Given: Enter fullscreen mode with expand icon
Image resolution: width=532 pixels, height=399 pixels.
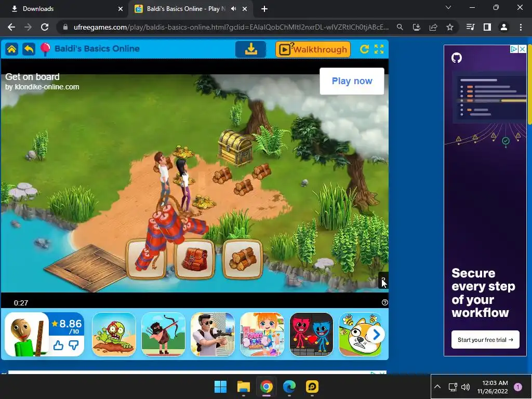Looking at the screenshot, I should coord(379,49).
